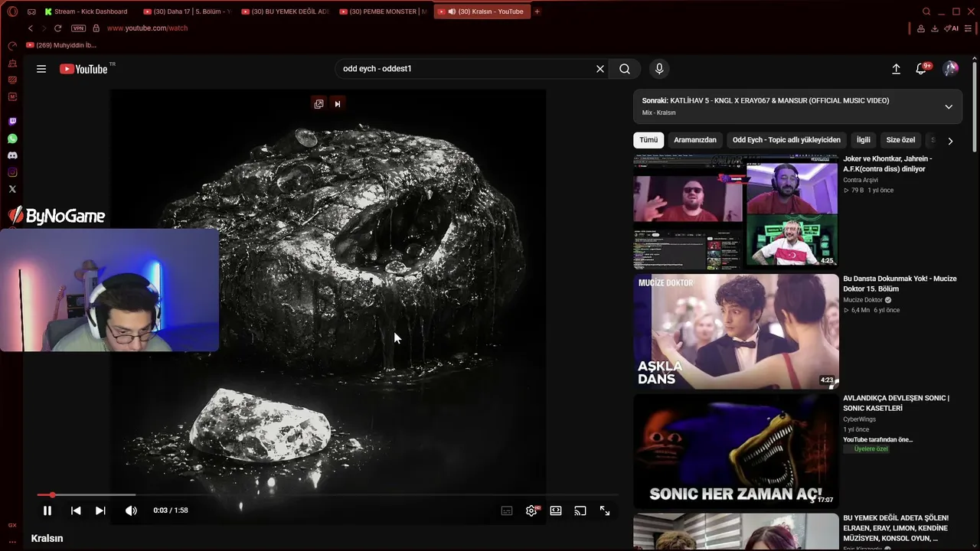This screenshot has height=551, width=980.
Task: Open the Mucize Doktor Aşkla Dans thumbnail
Action: [x=736, y=331]
